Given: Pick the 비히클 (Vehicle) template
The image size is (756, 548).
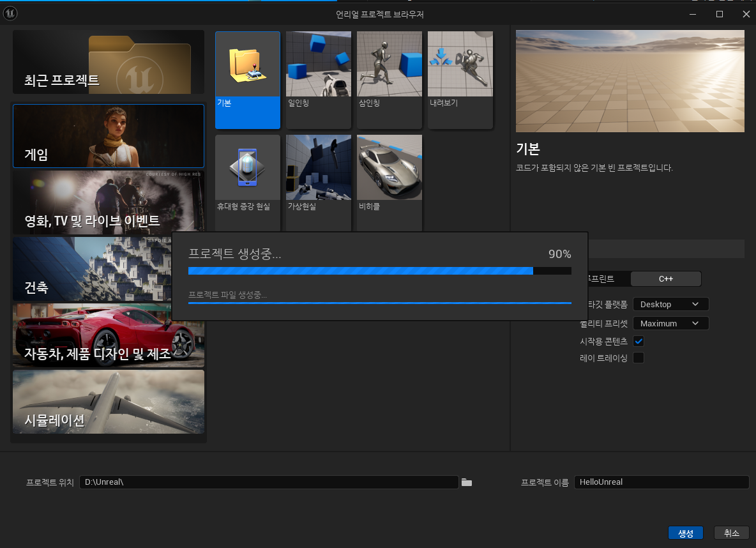Looking at the screenshot, I should point(389,167).
